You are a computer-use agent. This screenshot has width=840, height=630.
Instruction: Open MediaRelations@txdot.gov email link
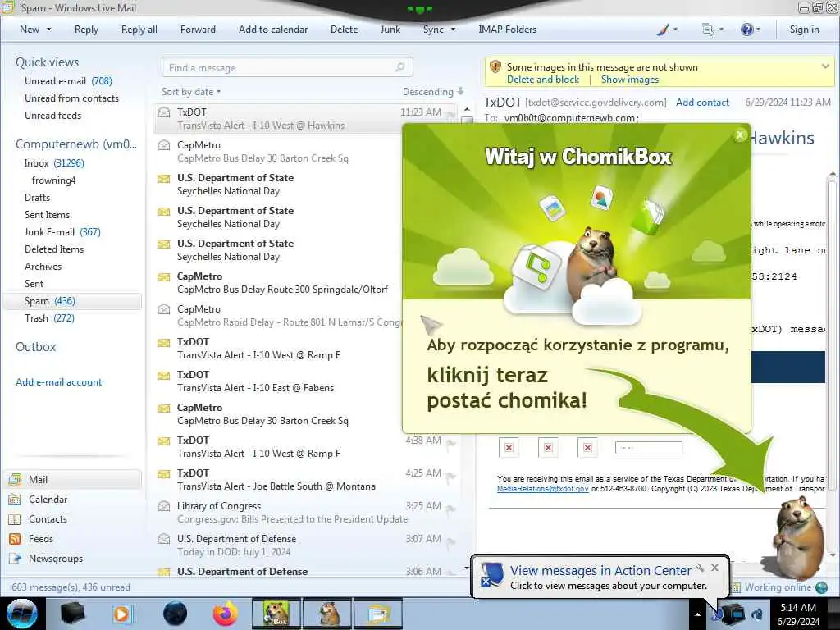543,489
